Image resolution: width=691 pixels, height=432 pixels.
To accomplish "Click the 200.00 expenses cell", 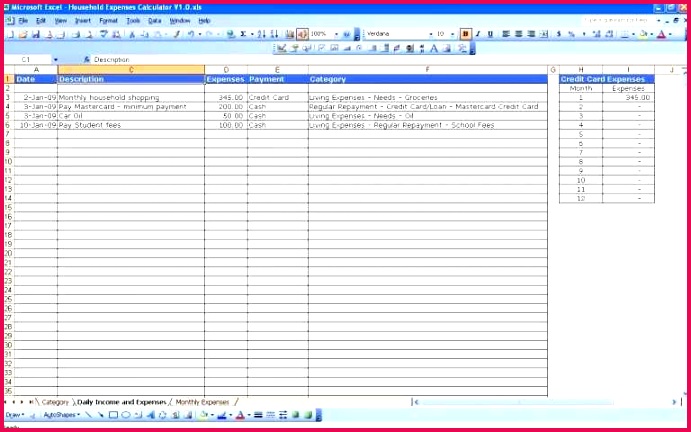I will tap(226, 107).
